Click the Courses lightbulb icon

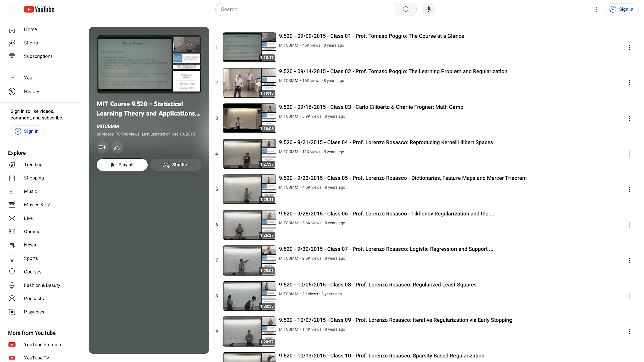(x=12, y=272)
